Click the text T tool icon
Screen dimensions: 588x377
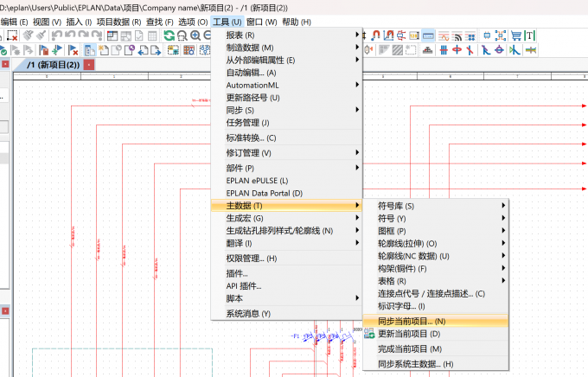pos(530,35)
